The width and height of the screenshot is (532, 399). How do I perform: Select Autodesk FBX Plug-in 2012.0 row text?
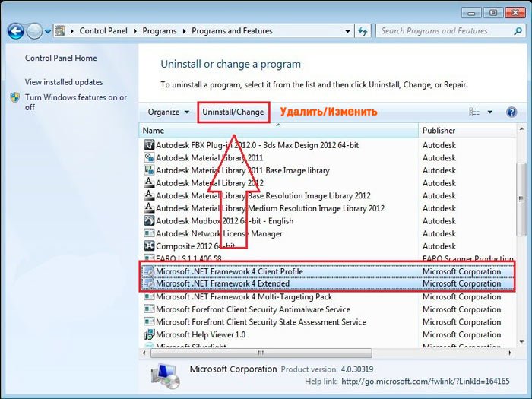pos(257,145)
